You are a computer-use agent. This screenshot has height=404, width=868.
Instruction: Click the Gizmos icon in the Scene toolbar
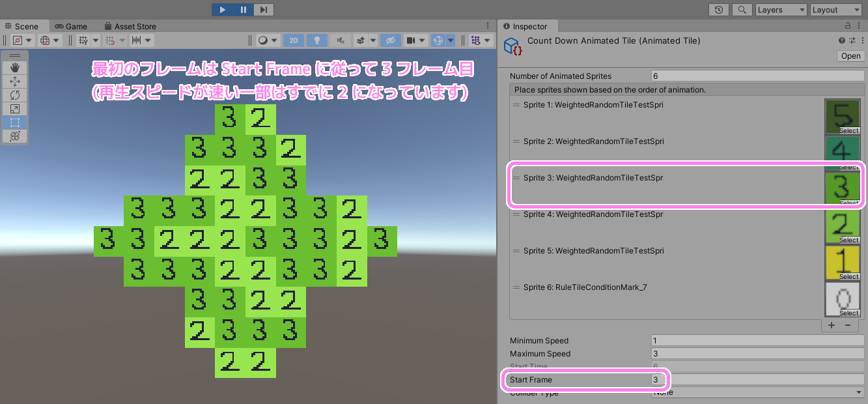click(x=477, y=40)
